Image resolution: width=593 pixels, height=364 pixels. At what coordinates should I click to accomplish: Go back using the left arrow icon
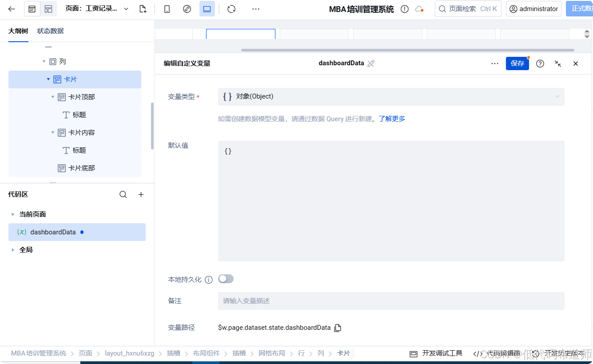tap(12, 9)
